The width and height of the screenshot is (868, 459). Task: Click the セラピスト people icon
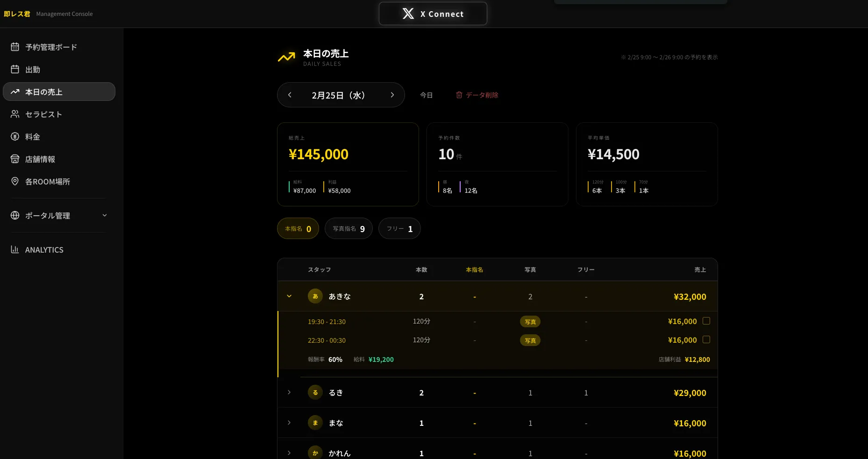(15, 114)
